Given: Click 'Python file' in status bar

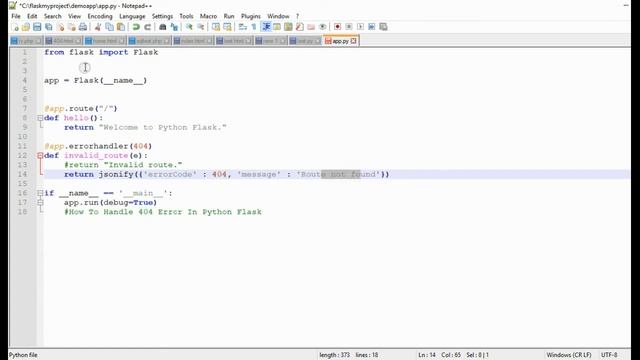Looking at the screenshot, I should coord(23,355).
